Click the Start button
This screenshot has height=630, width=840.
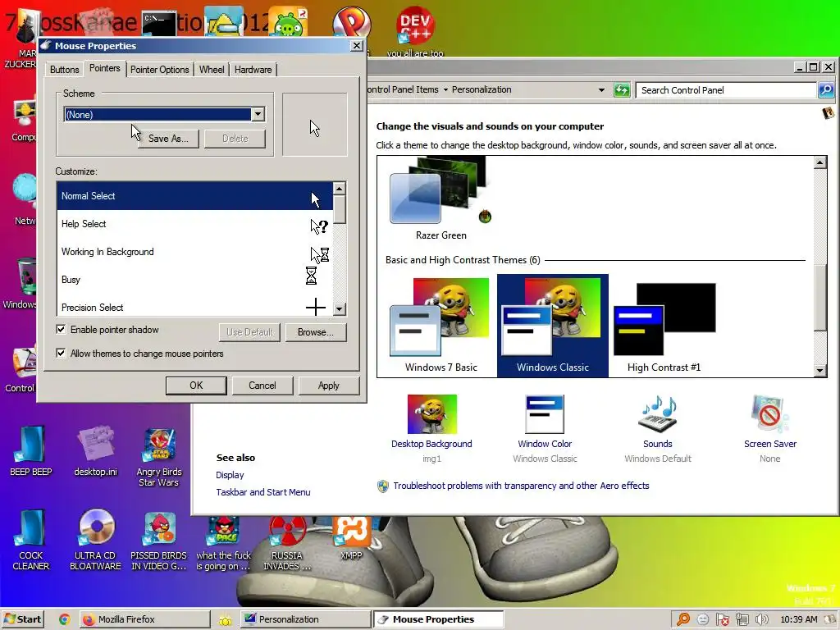pos(22,619)
